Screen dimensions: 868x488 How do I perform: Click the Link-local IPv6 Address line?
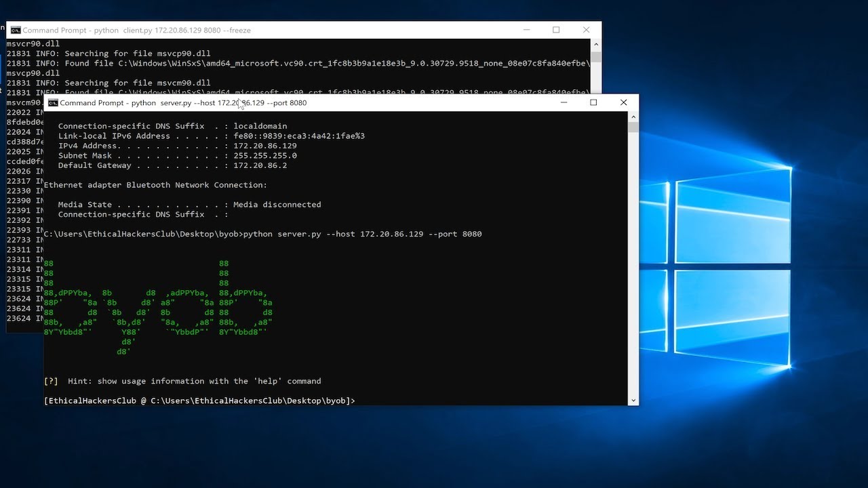(x=211, y=136)
